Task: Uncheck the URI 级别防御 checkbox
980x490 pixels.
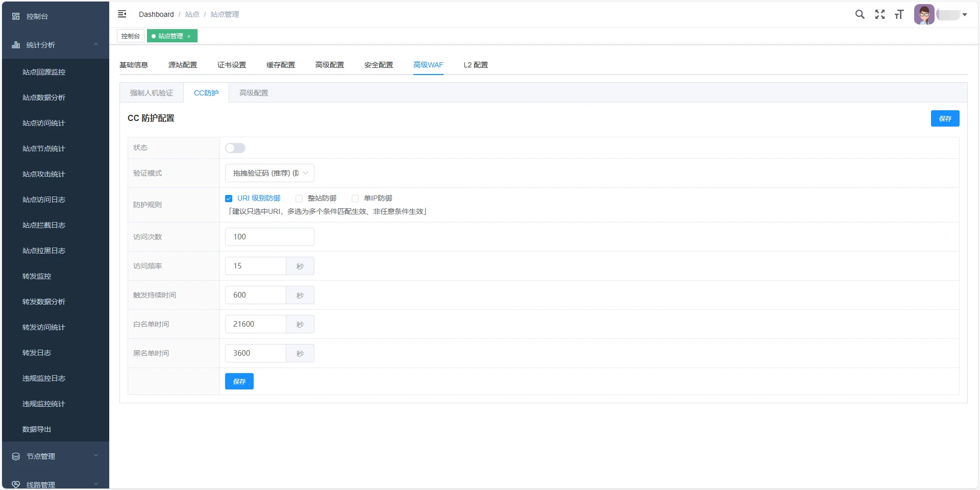Action: (229, 199)
